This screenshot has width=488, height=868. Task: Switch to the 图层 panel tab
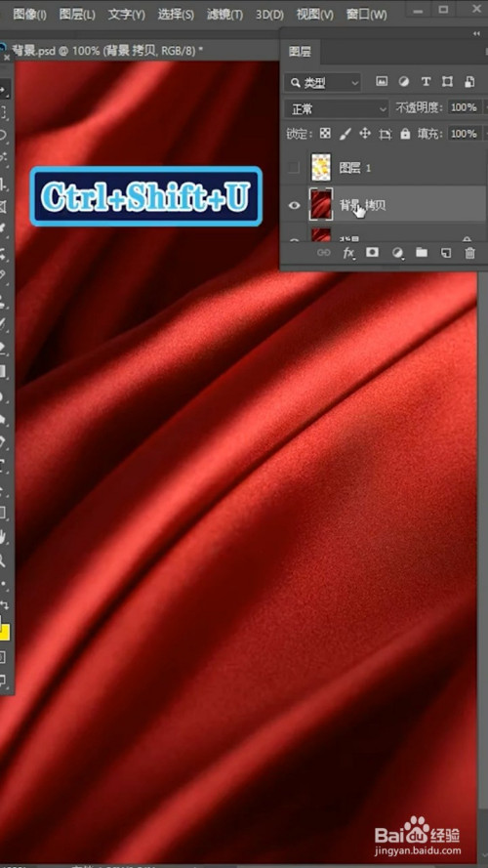coord(300,52)
